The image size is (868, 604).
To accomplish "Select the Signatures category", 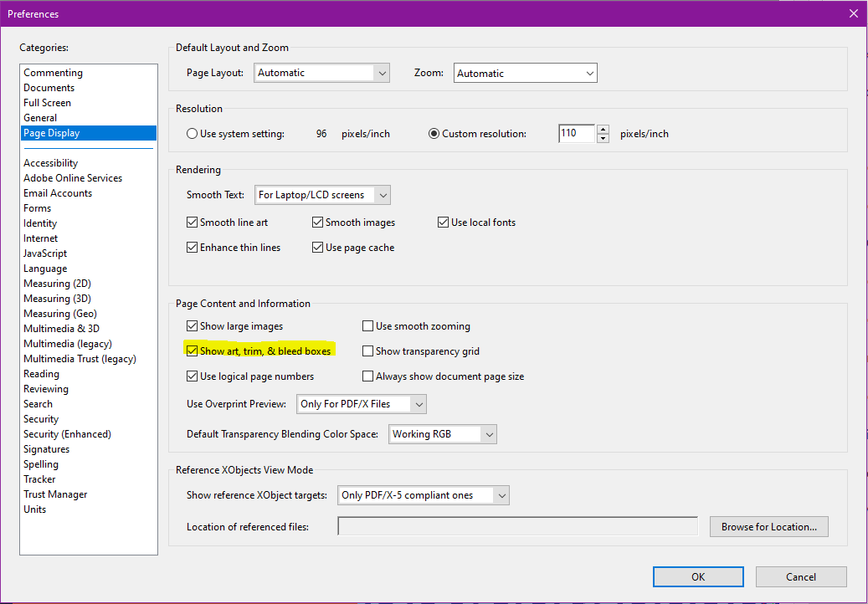I will 47,448.
